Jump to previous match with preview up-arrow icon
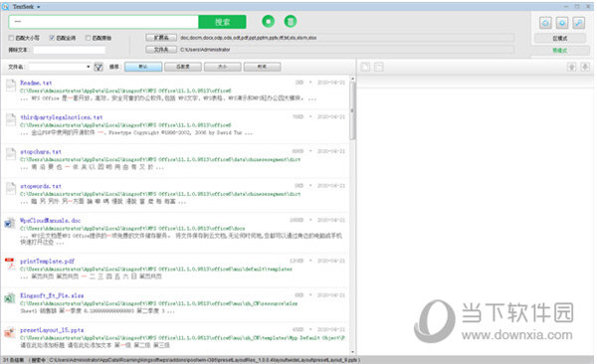Screen dimensions: 597x364 [x=571, y=67]
